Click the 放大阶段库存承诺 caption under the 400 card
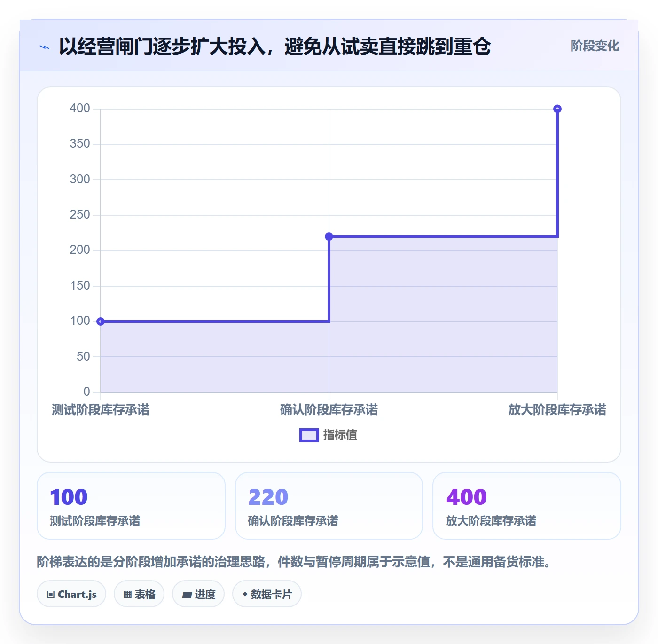This screenshot has width=658, height=644. click(x=491, y=521)
